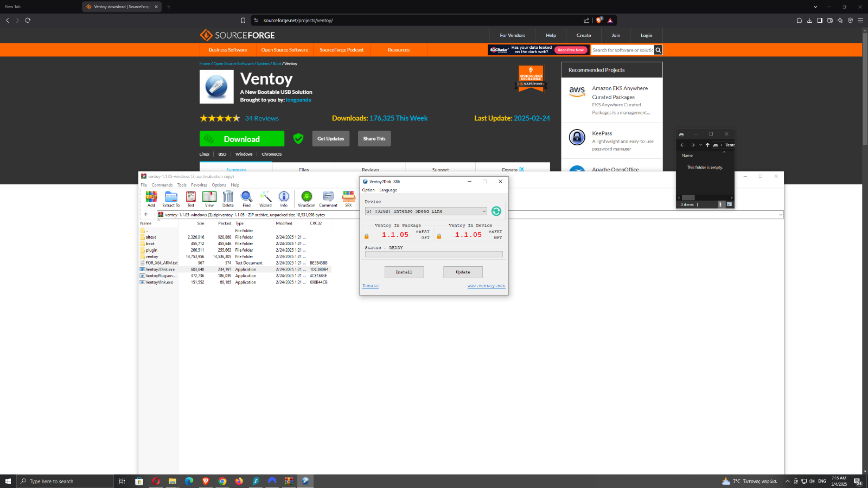Click the green Download button on SourceForge
This screenshot has width=868, height=488.
pyautogui.click(x=242, y=139)
